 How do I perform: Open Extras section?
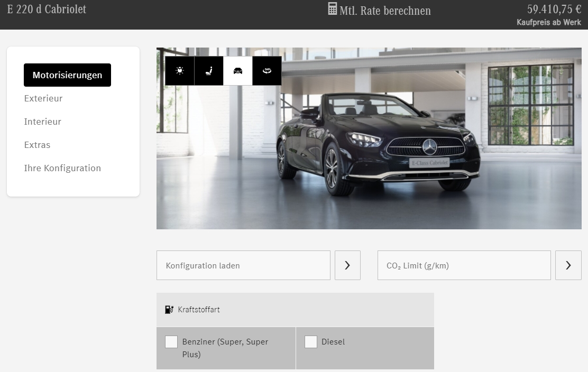point(37,145)
